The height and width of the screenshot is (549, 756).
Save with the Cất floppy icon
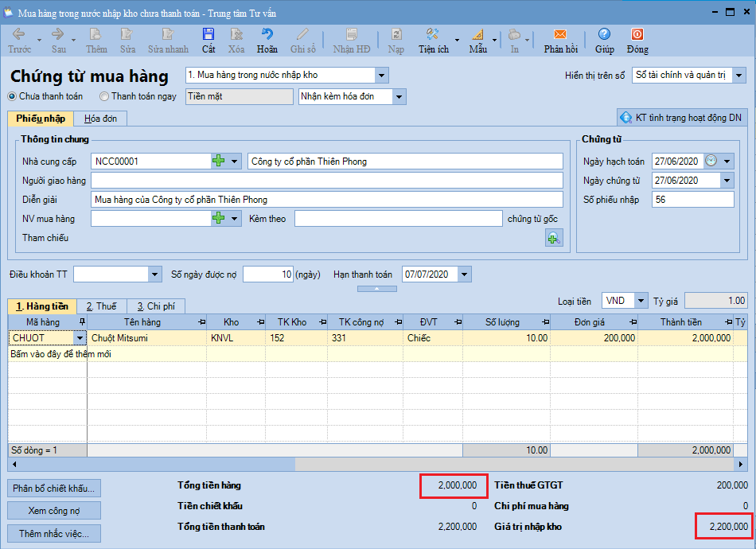click(x=208, y=34)
